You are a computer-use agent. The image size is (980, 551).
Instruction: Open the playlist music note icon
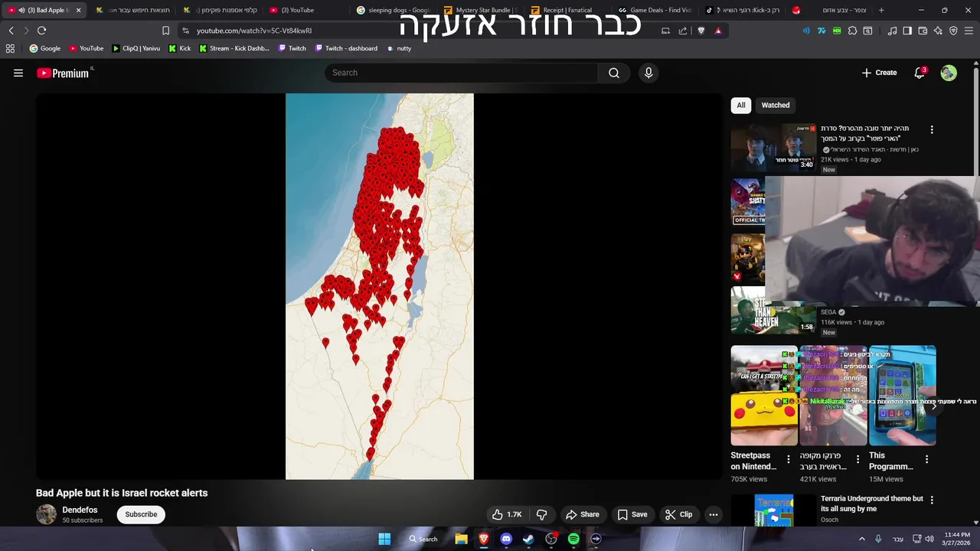point(892,31)
